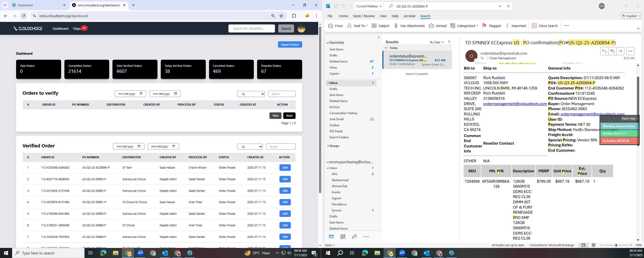Click ordermanagement@vcloudtech.com link under Ship-to

click(x=515, y=104)
